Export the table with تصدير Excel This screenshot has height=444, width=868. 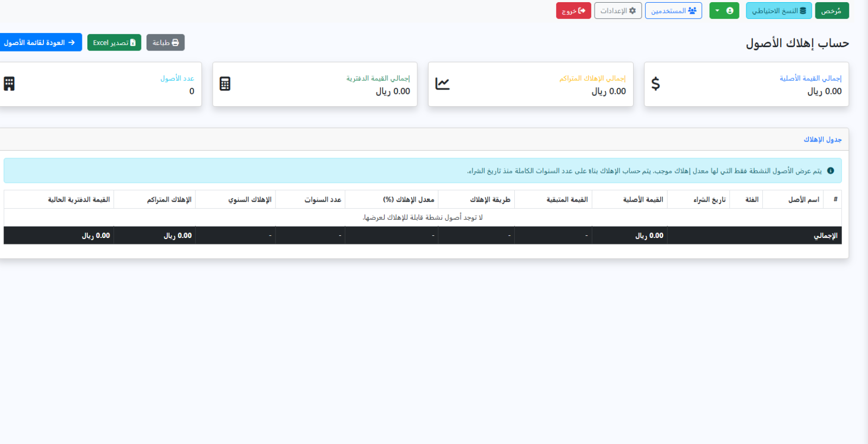coord(114,42)
